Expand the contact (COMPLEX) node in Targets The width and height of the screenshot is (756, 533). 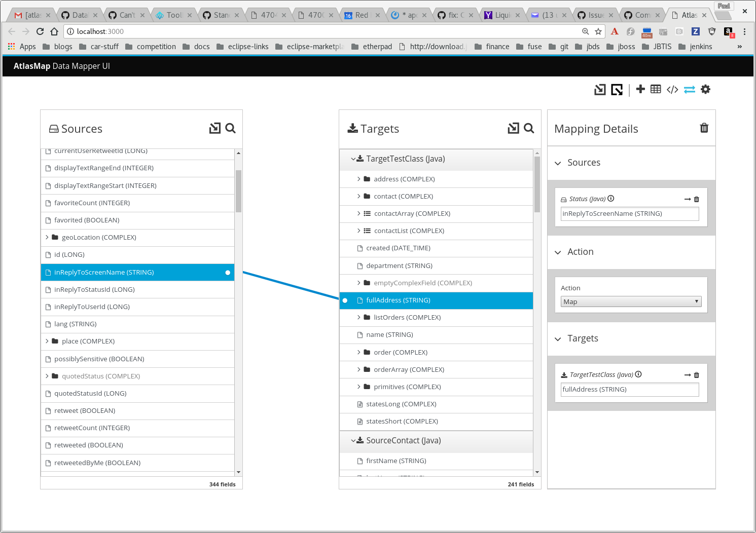tap(358, 196)
